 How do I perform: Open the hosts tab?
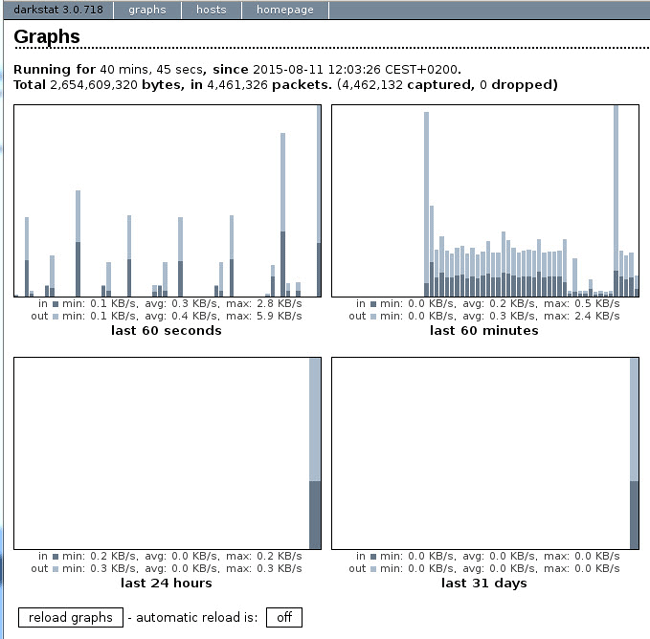pyautogui.click(x=211, y=10)
